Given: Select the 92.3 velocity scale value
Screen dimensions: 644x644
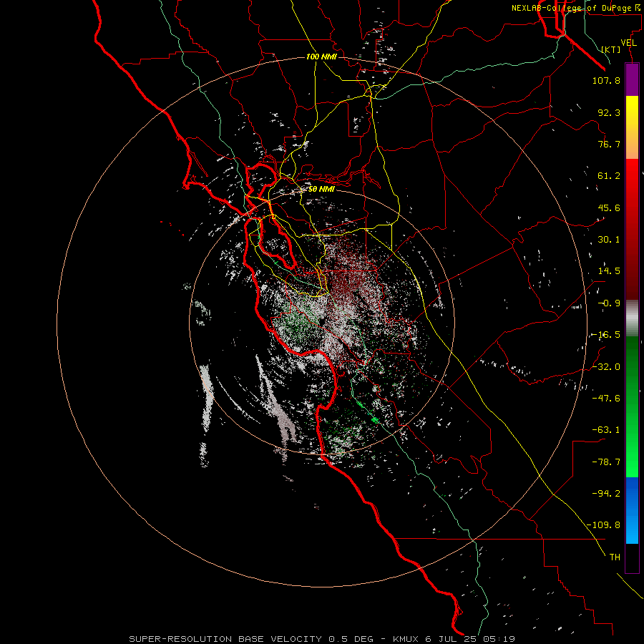Looking at the screenshot, I should point(609,112).
